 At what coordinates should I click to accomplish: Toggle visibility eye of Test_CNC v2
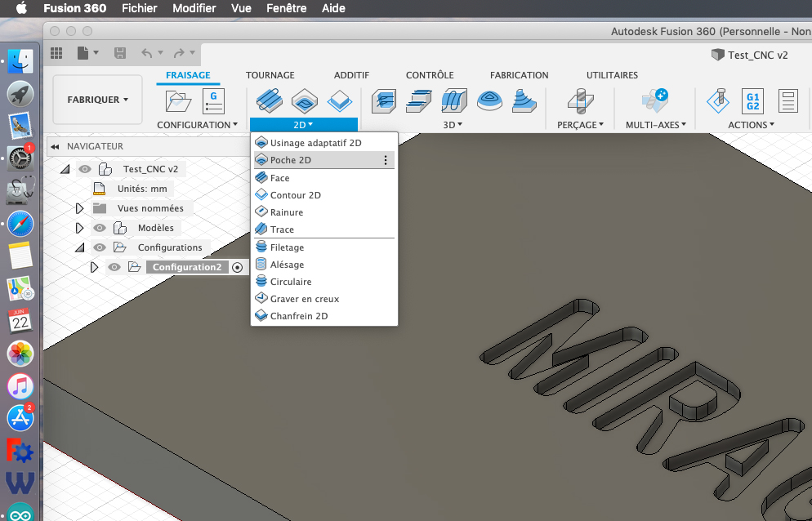pos(85,169)
